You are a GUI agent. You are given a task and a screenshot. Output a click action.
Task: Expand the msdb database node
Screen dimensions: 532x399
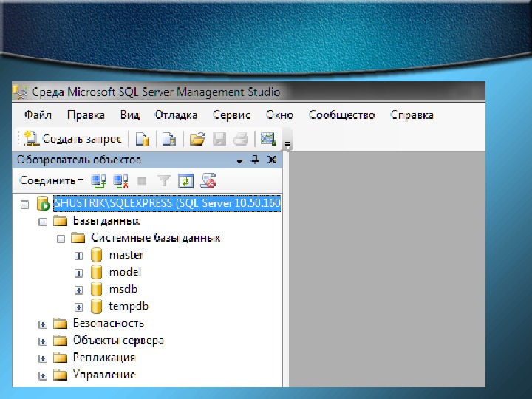click(x=79, y=290)
